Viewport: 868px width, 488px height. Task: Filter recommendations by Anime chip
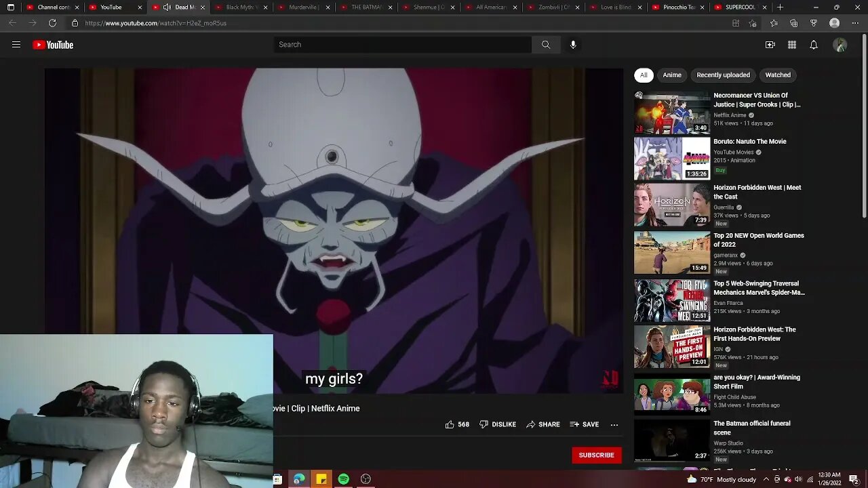pyautogui.click(x=672, y=75)
